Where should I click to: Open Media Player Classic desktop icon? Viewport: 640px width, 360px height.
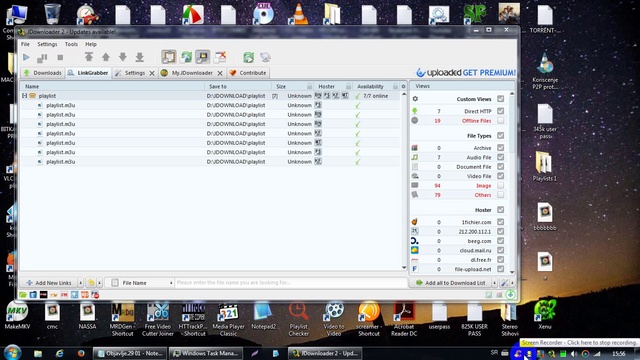(228, 320)
